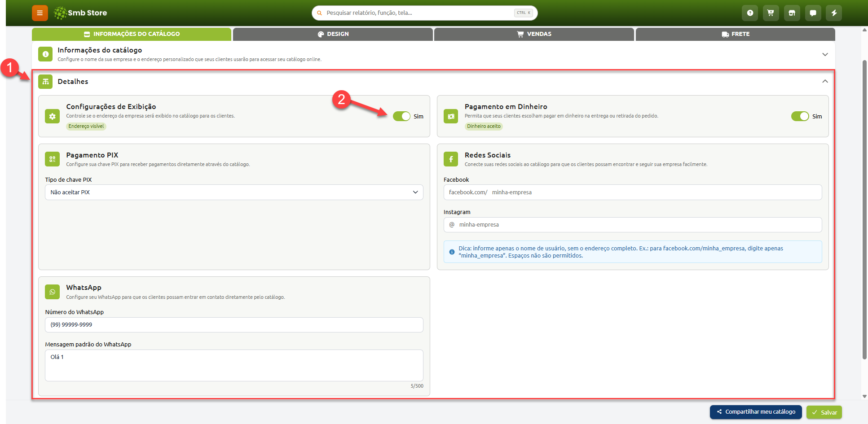Click the search magnifier icon
The width and height of the screenshot is (868, 424).
320,13
